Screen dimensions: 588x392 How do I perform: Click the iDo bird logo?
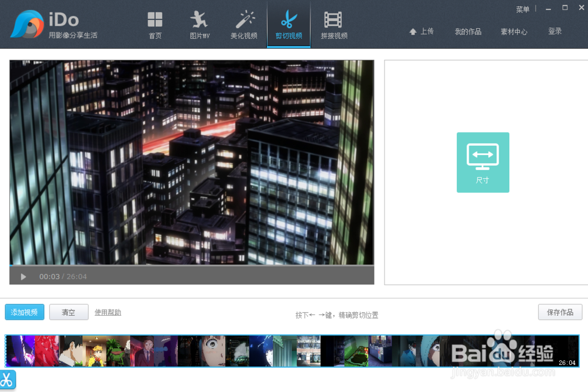27,24
